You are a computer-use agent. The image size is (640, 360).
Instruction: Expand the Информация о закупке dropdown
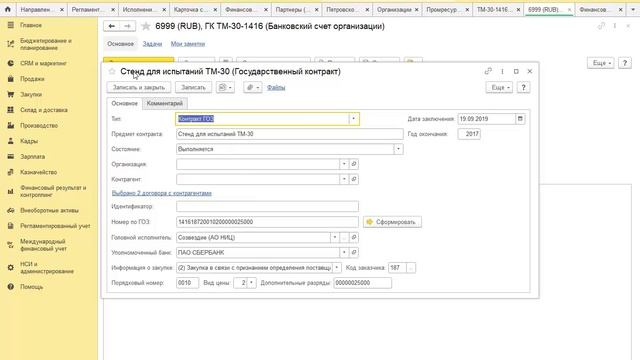pos(337,268)
